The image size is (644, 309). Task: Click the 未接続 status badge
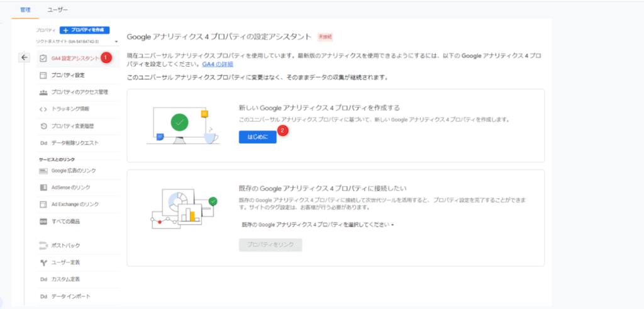(x=325, y=37)
